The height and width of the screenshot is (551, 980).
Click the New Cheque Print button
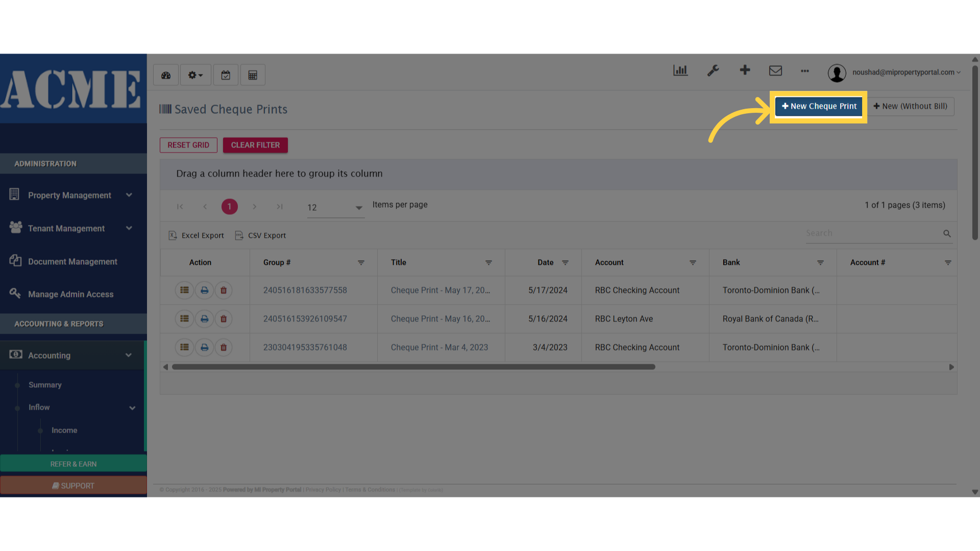click(x=819, y=107)
